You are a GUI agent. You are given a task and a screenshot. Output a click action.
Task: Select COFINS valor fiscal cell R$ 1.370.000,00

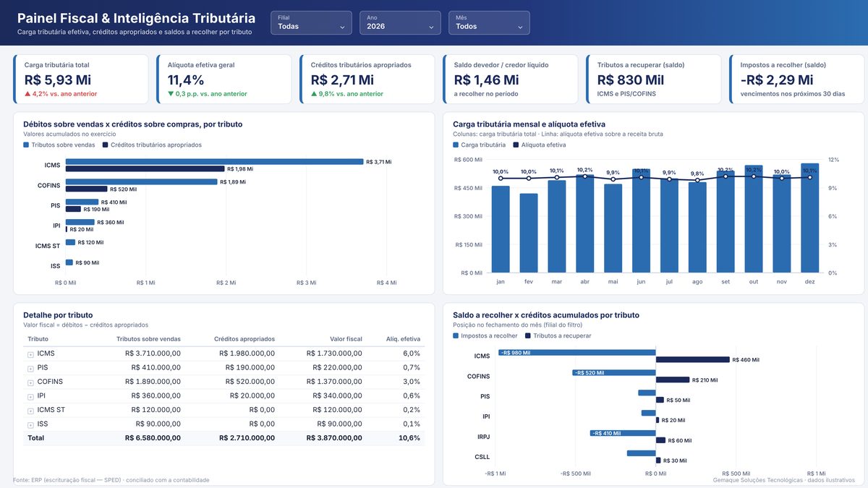point(334,382)
